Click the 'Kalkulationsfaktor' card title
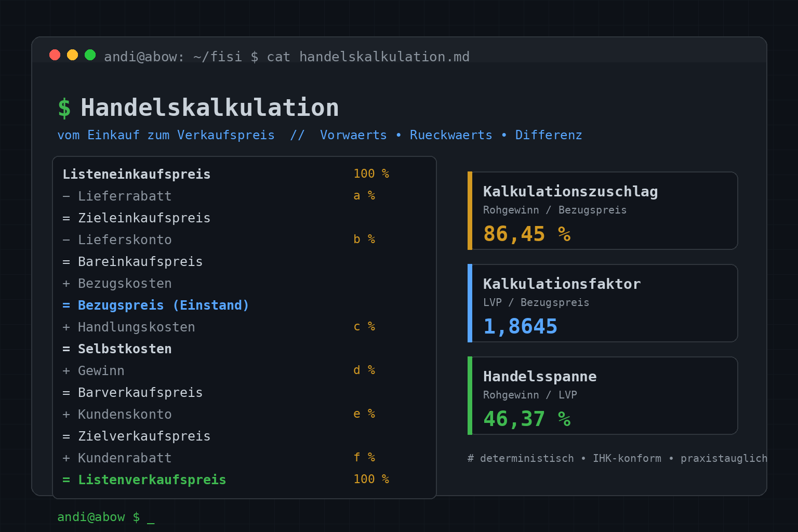Viewport: 798px width, 532px height. pos(562,284)
